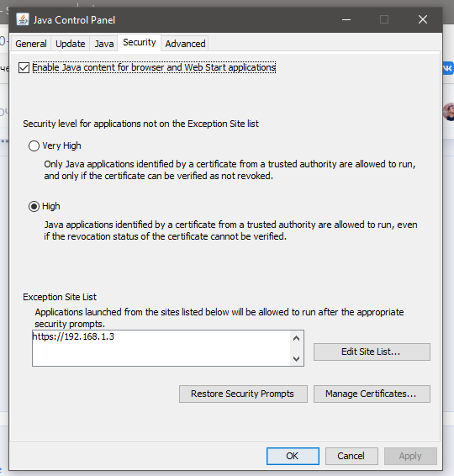Click the Java coffee cup title icon
454x476 pixels.
(23, 19)
